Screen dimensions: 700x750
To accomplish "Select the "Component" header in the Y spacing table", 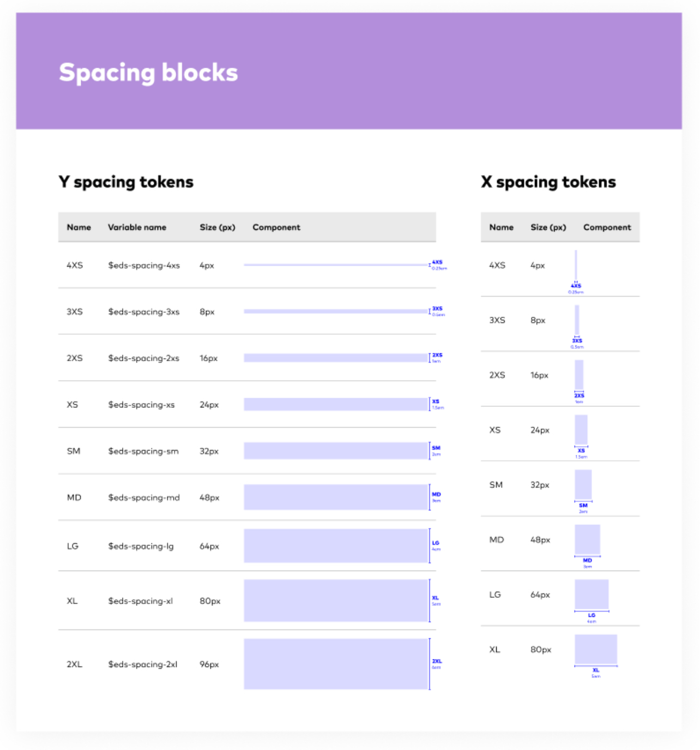I will click(276, 227).
